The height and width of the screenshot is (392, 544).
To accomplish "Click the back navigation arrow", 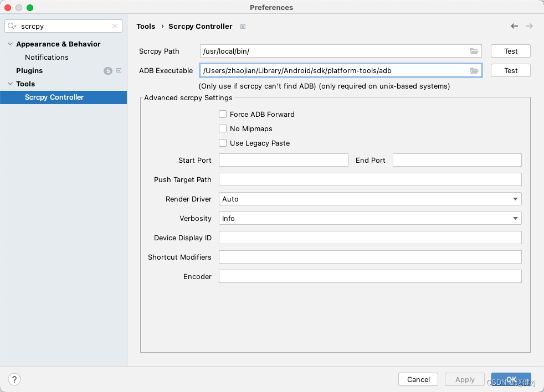I will 514,25.
